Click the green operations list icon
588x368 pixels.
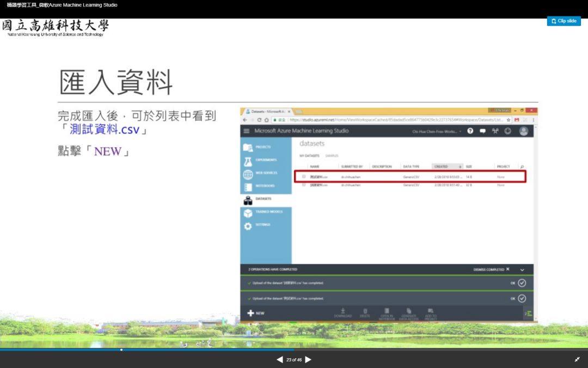[528, 313]
